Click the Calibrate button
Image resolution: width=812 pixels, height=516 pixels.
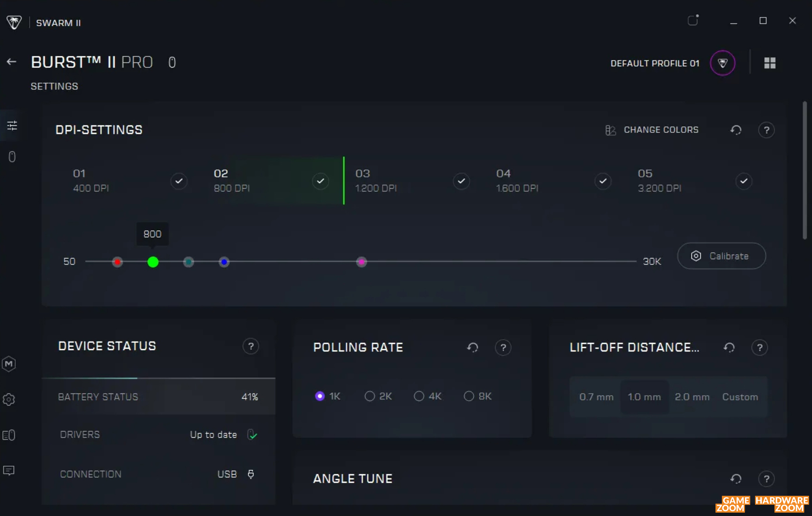721,256
